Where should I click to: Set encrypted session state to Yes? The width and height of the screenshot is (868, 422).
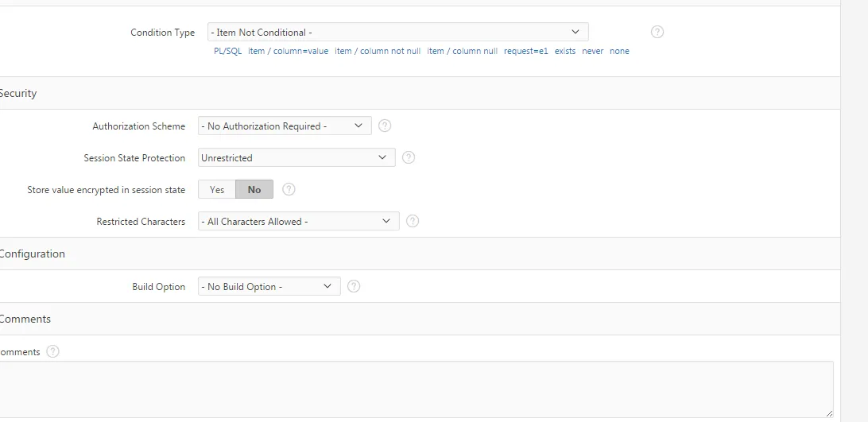click(217, 189)
